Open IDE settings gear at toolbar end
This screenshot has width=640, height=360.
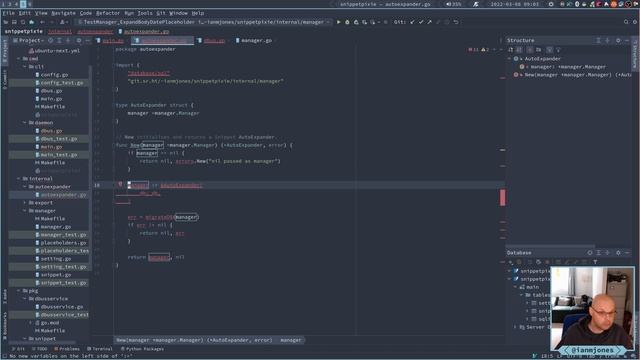[635, 22]
